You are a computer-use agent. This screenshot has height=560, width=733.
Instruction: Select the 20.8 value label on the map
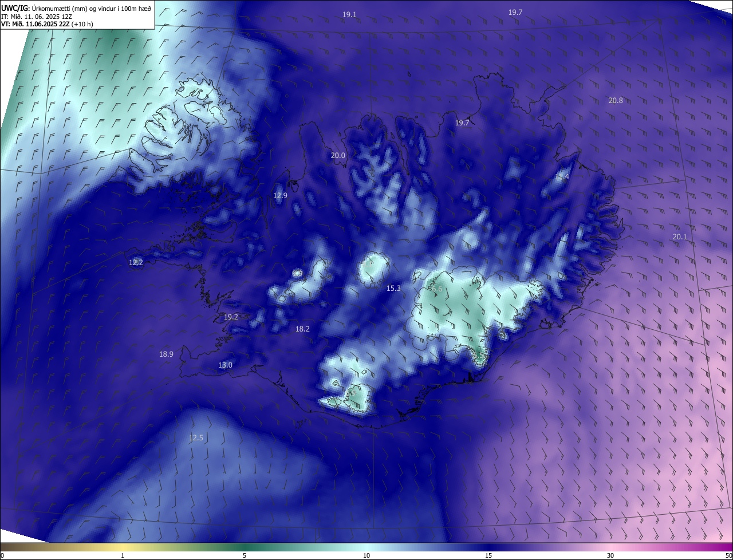click(616, 101)
